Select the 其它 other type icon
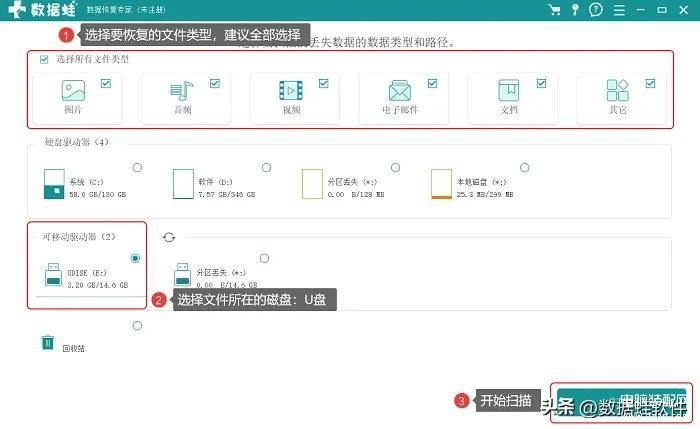This screenshot has height=429, width=700. pos(617,90)
